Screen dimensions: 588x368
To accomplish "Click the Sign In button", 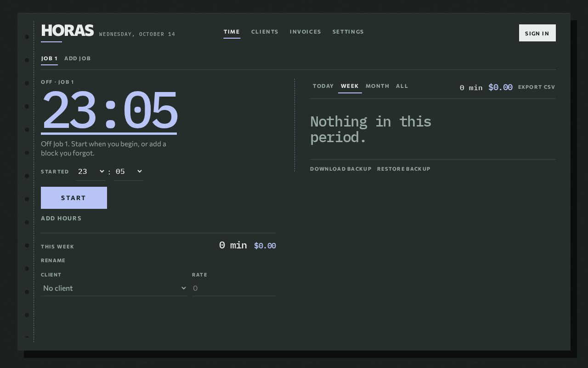I will click(537, 33).
